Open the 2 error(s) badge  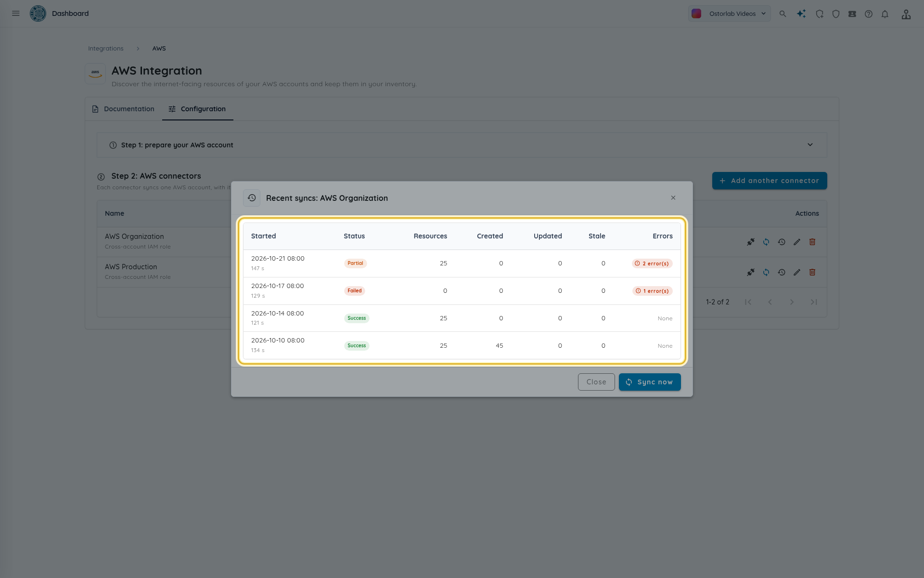652,263
